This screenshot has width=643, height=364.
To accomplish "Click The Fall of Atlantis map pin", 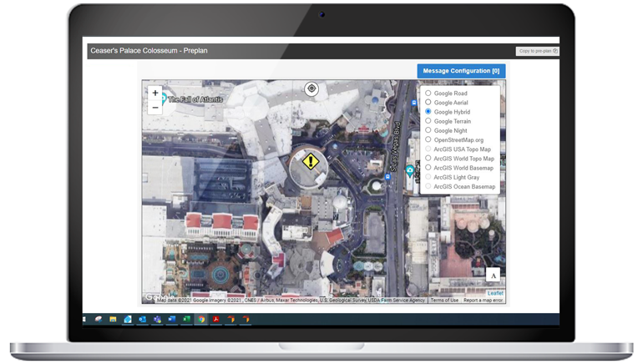I will click(164, 99).
